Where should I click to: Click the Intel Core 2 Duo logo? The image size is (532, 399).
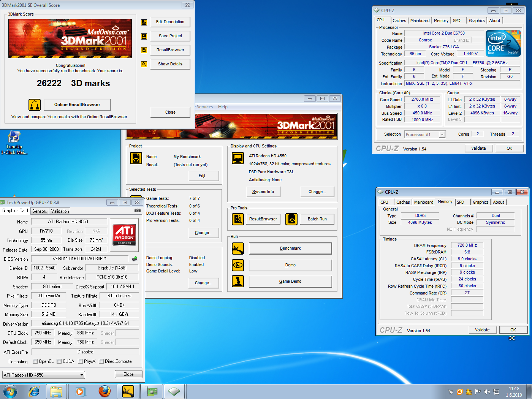click(x=503, y=43)
